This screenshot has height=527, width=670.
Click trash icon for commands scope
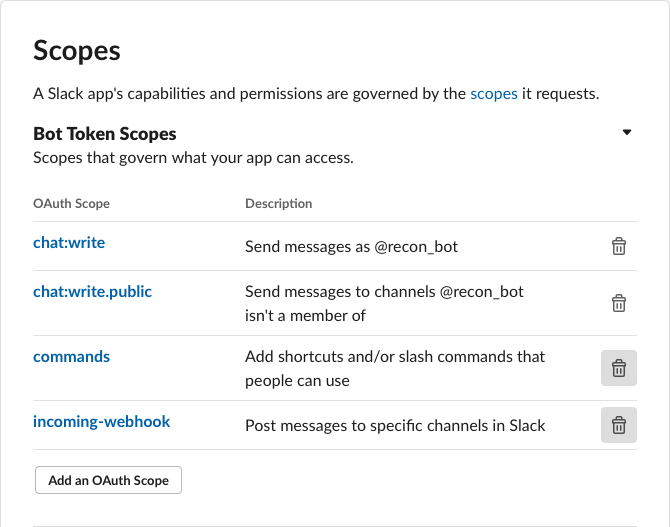coord(619,368)
